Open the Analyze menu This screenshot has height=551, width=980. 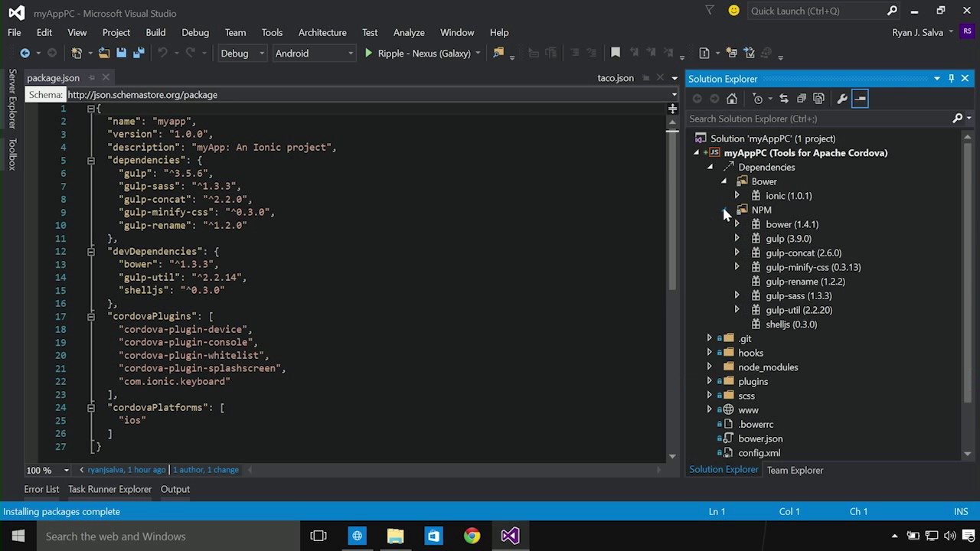tap(409, 32)
